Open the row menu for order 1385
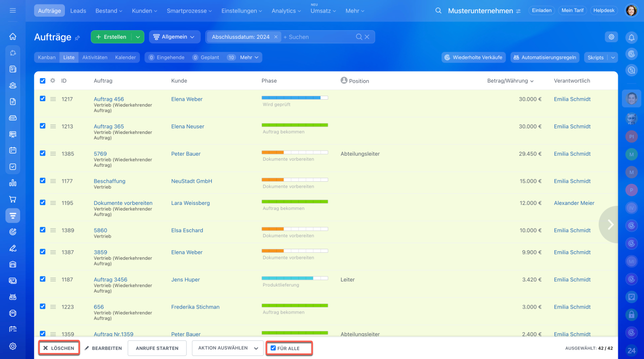The width and height of the screenshot is (644, 359). click(53, 154)
